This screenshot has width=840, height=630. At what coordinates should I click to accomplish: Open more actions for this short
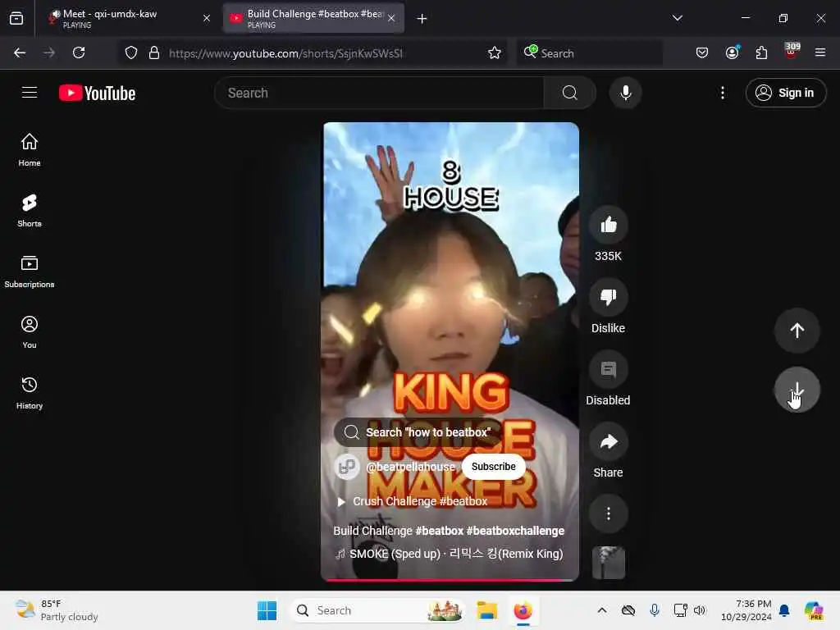(609, 514)
